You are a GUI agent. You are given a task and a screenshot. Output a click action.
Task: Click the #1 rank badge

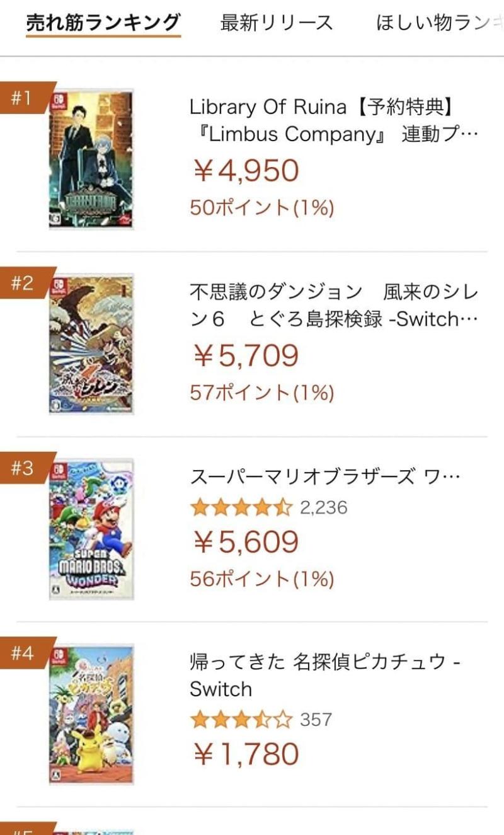[25, 98]
